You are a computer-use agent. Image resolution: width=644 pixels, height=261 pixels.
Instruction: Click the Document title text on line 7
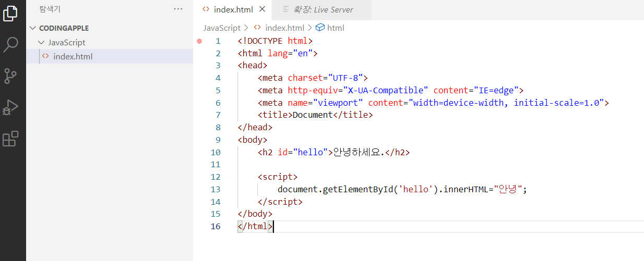point(312,115)
